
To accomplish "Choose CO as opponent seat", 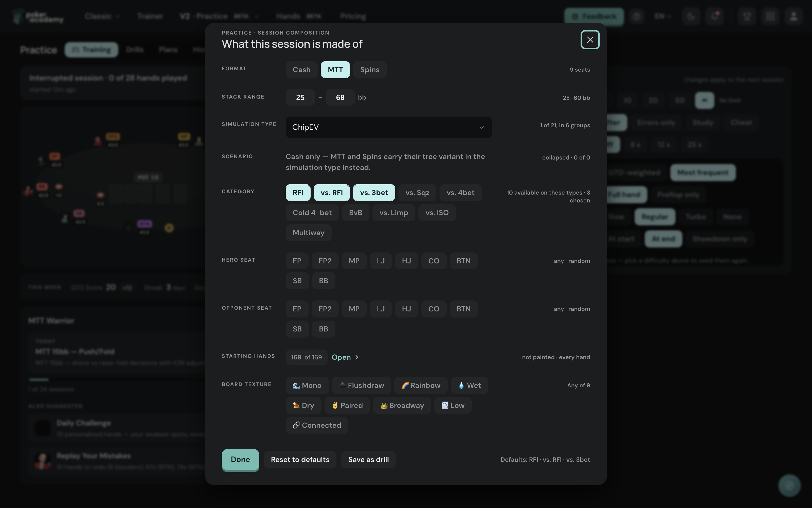I will (433, 309).
